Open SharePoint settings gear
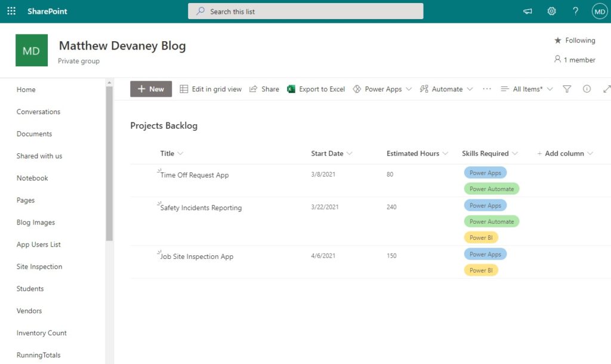This screenshot has width=611, height=364. pos(551,11)
